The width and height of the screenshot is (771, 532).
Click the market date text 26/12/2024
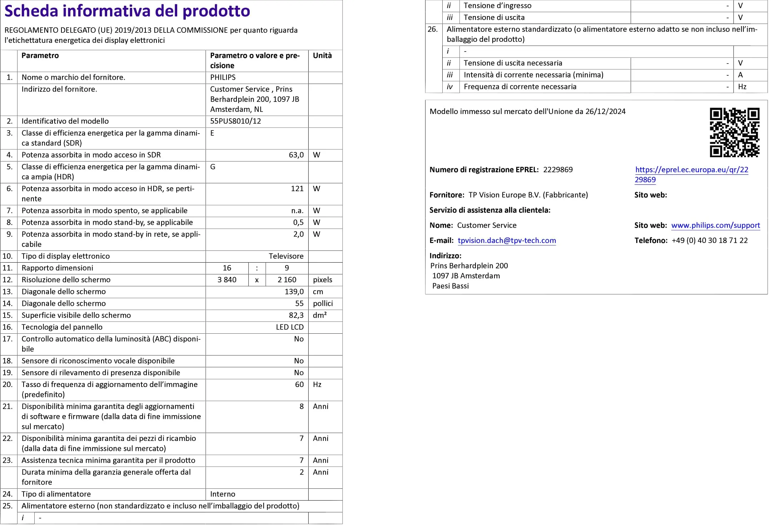(605, 111)
